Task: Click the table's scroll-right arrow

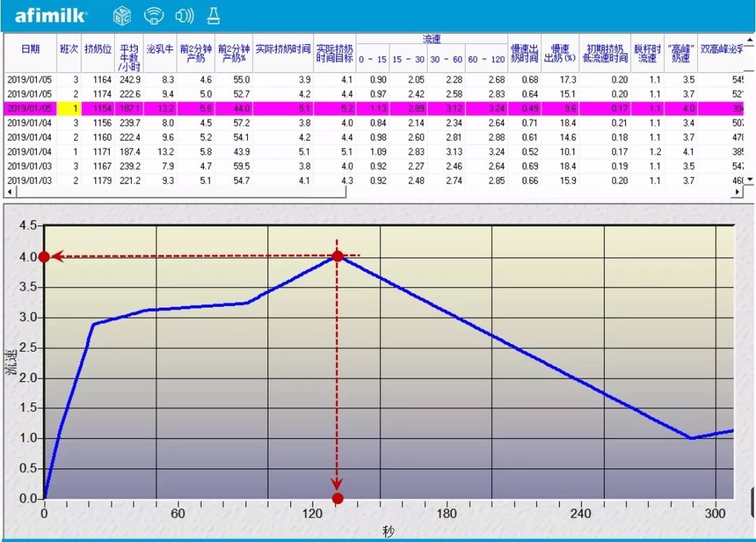Action: [x=736, y=192]
